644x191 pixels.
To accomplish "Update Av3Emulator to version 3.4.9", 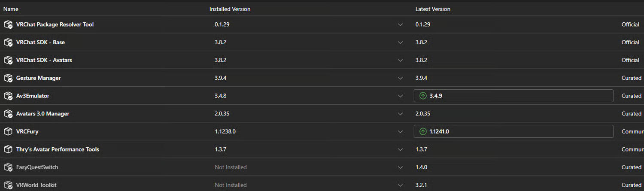I will (513, 96).
